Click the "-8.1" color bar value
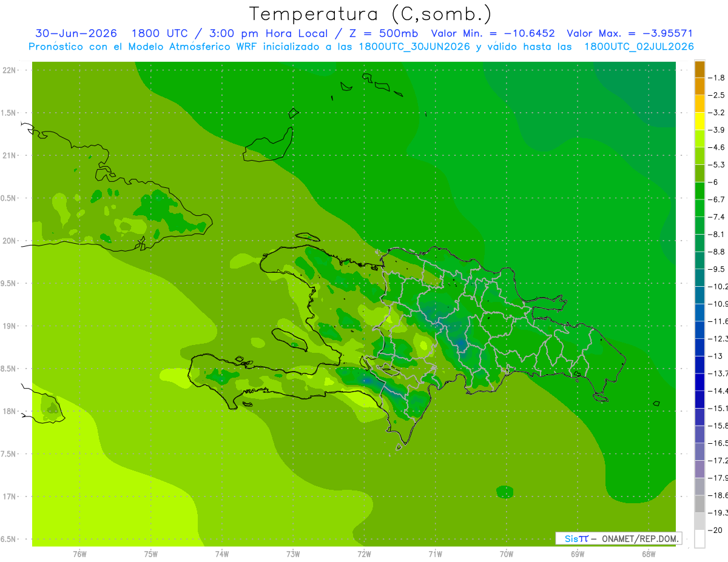The width and height of the screenshot is (728, 562). coord(716,234)
